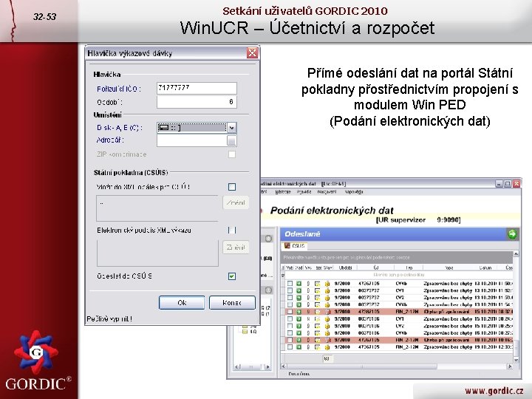This screenshot has height=399, width=532.
Task: Click the Konec button in the dialog
Action: [x=233, y=303]
